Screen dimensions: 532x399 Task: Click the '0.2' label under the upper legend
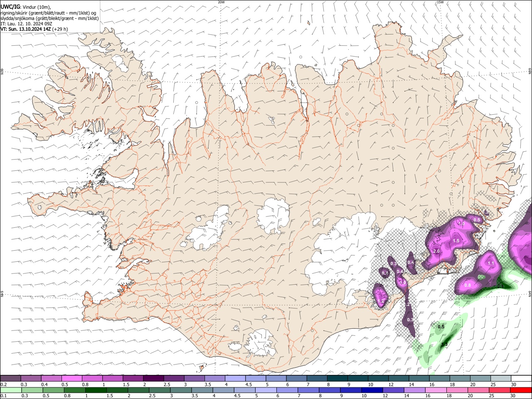coord(3,384)
